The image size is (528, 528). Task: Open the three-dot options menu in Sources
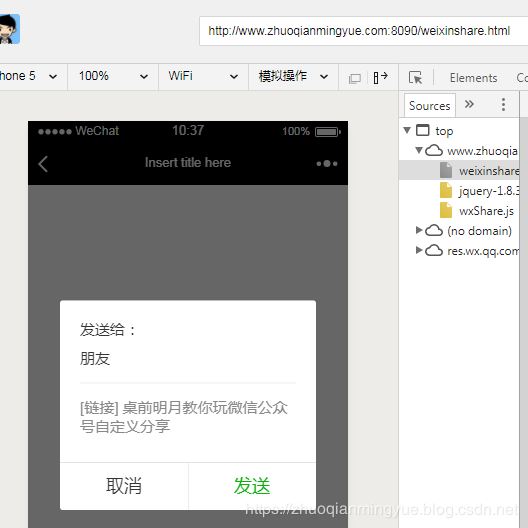pyautogui.click(x=503, y=105)
